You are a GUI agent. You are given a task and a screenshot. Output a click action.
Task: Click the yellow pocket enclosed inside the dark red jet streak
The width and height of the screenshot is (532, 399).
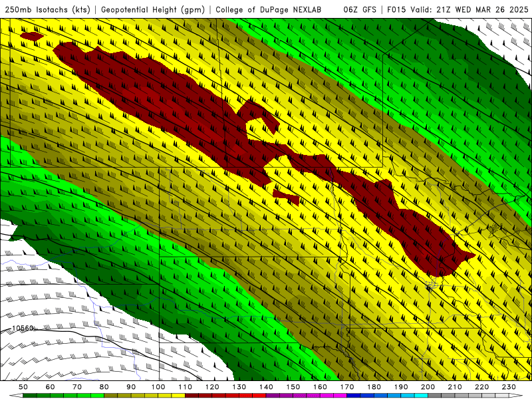[x=261, y=129]
